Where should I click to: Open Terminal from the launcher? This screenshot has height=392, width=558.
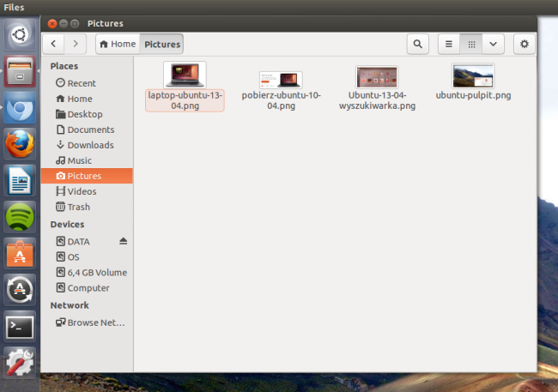pos(20,327)
